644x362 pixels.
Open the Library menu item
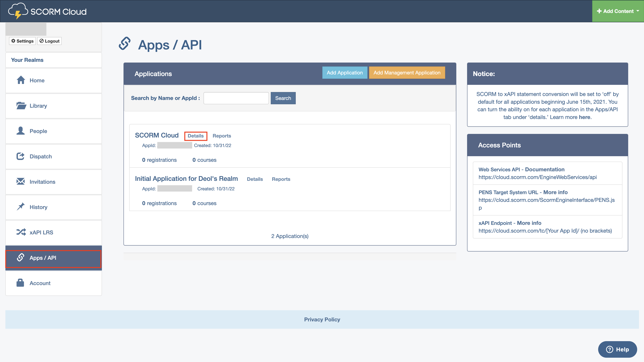[54, 106]
